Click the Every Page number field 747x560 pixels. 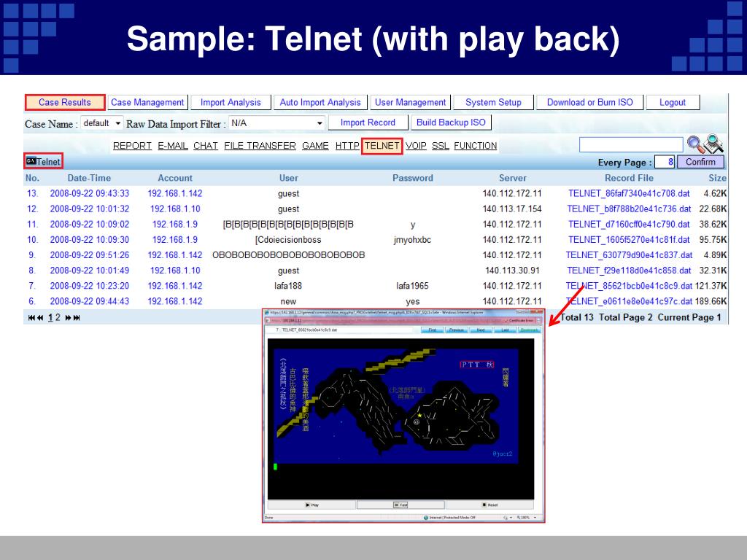[x=665, y=162]
